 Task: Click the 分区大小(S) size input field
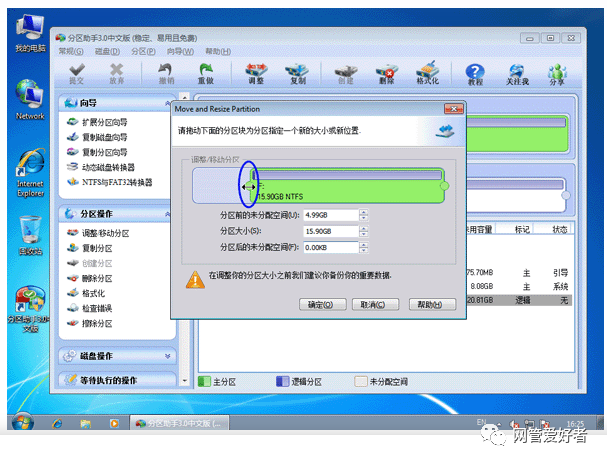(328, 231)
